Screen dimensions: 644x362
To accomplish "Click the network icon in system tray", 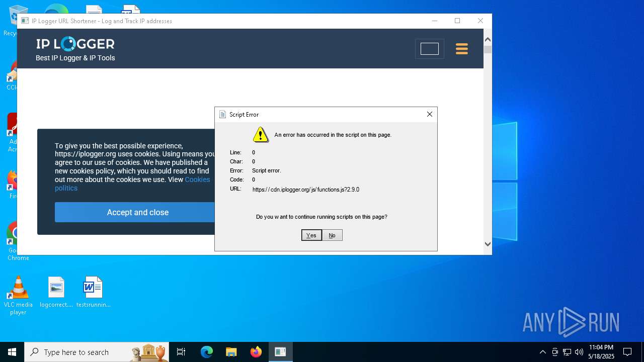I will [x=567, y=352].
